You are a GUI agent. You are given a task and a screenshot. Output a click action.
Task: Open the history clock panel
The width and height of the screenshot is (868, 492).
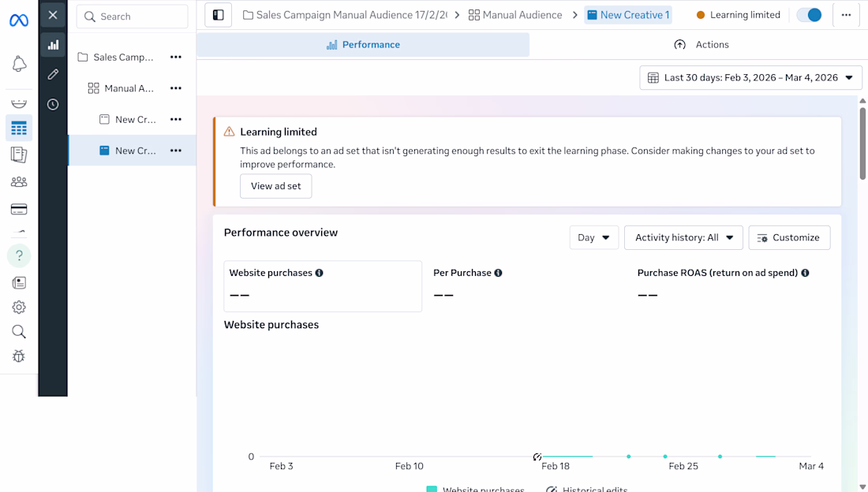(x=53, y=104)
